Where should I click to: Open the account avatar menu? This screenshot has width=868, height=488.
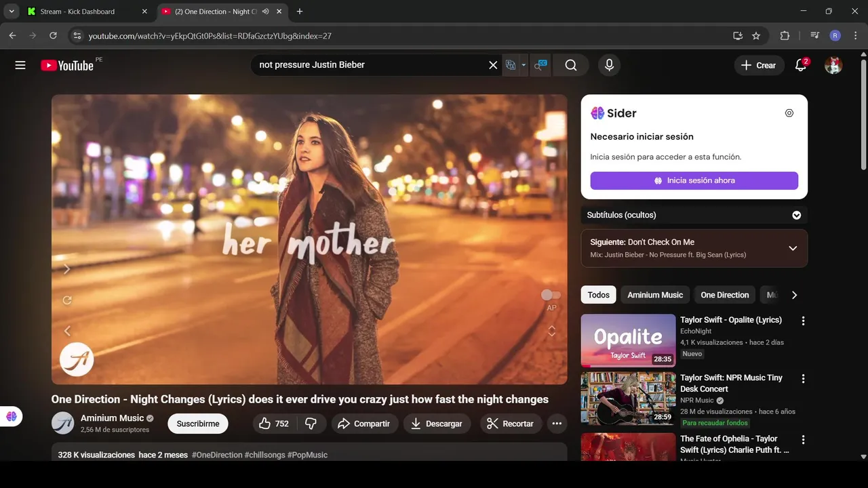pos(833,65)
